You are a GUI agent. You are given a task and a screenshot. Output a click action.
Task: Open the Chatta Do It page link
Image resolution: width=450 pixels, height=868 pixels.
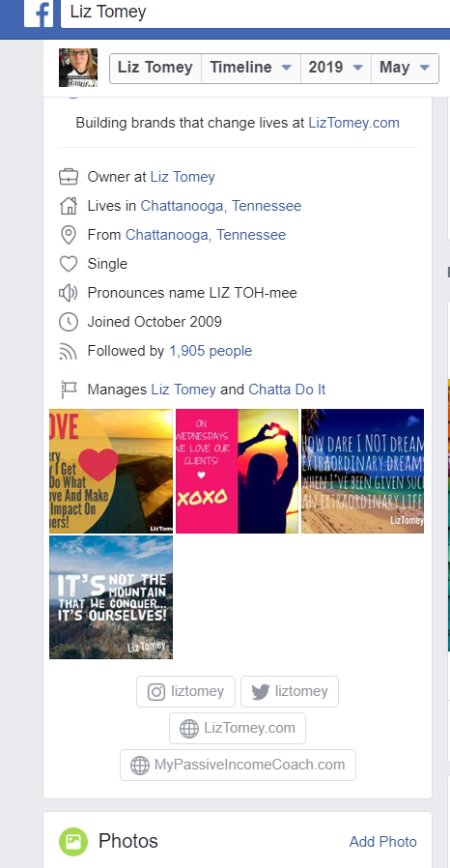pyautogui.click(x=287, y=390)
